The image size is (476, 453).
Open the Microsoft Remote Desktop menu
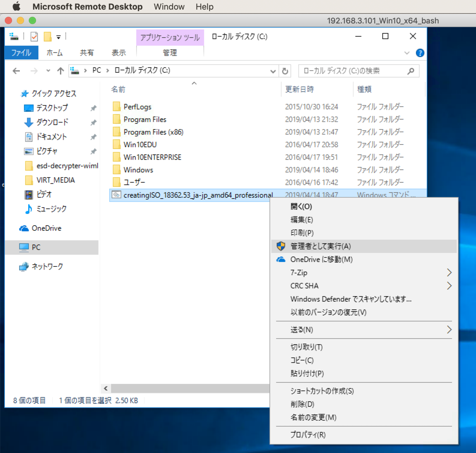[x=87, y=7]
